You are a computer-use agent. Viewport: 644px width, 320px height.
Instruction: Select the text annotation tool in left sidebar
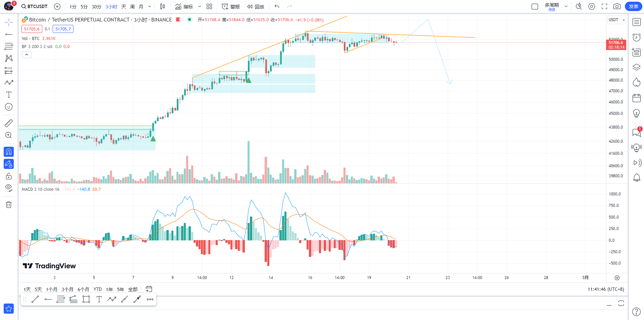[9, 95]
